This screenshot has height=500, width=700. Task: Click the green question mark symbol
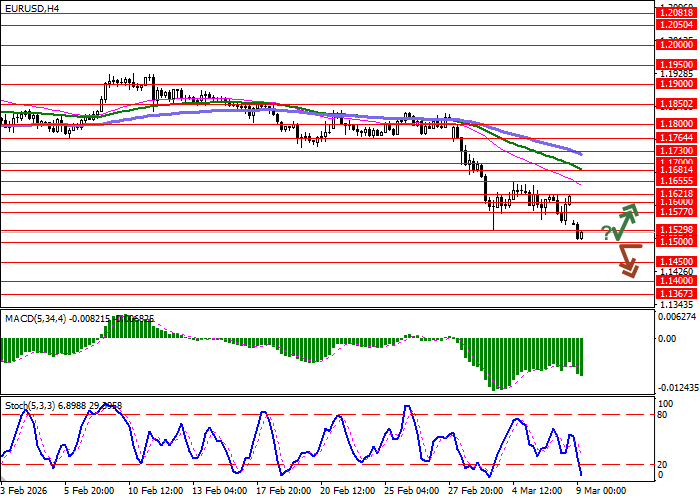[605, 233]
